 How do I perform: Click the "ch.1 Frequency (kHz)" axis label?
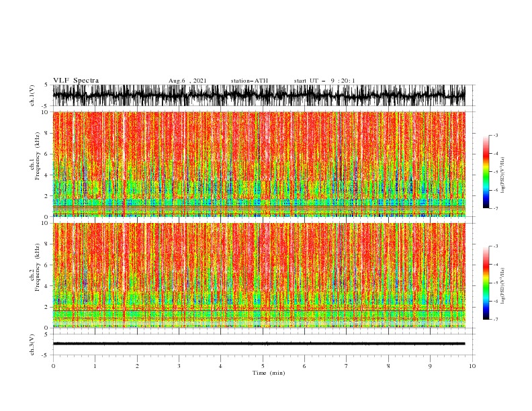(x=34, y=156)
